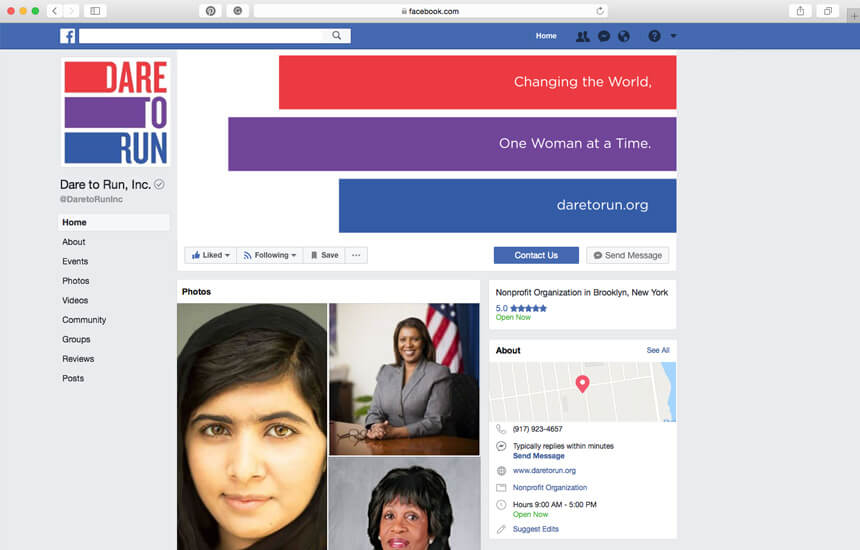Toggle the Safari sidebar button

(x=95, y=11)
